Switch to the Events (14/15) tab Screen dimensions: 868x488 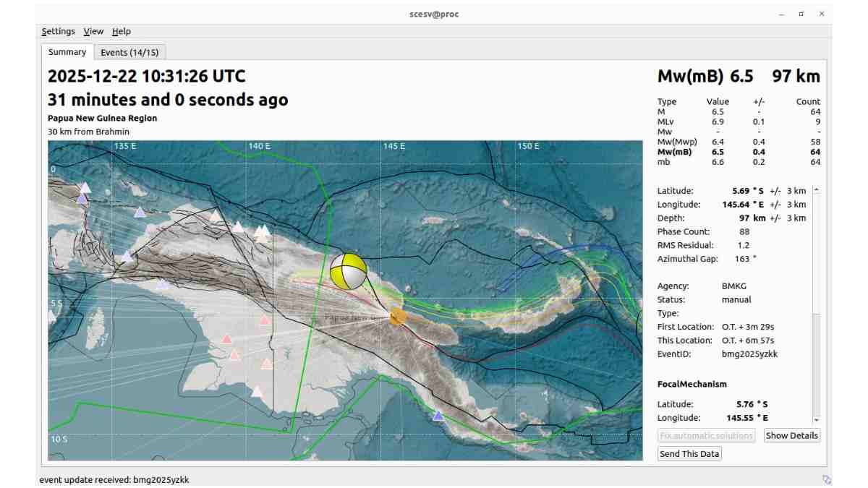coord(129,51)
